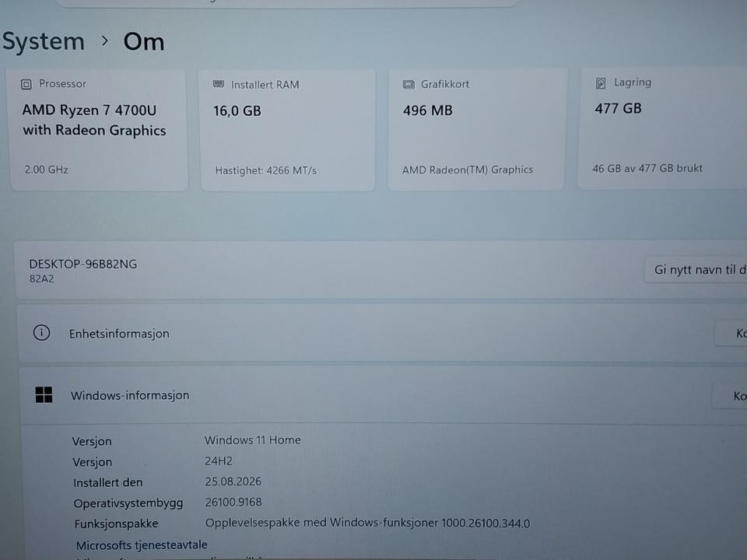Select the model text 82A2
This screenshot has height=560, width=747.
[41, 279]
